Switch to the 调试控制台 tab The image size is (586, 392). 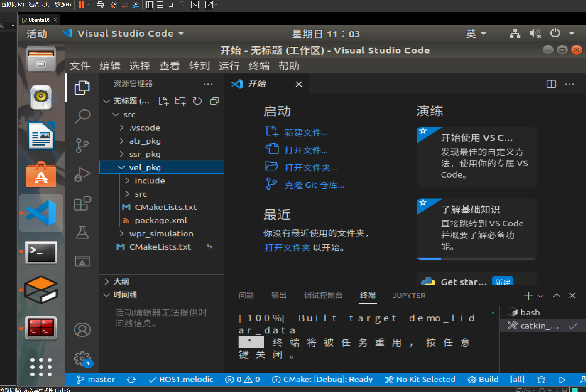coord(323,296)
